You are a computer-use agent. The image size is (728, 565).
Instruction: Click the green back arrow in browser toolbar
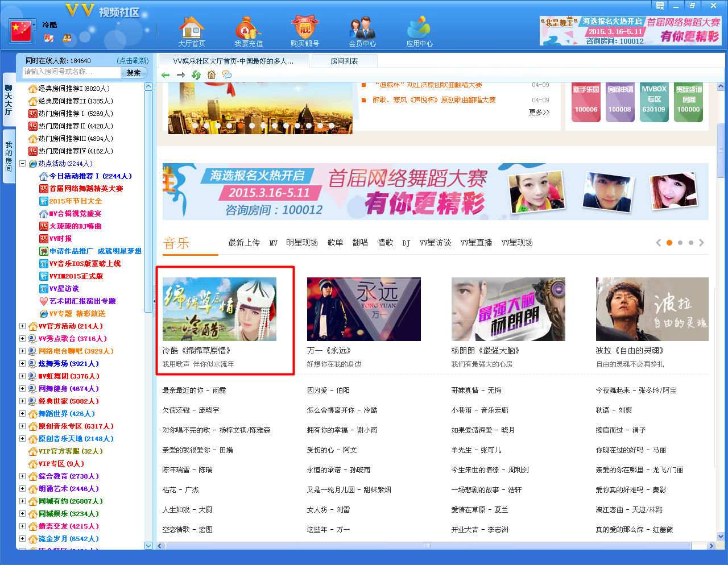[166, 75]
